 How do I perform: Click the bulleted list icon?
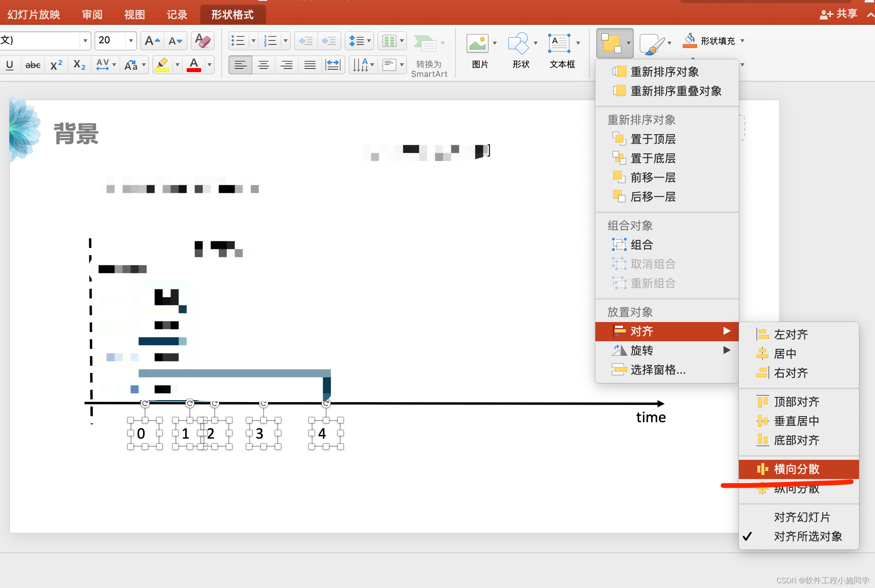(x=238, y=41)
